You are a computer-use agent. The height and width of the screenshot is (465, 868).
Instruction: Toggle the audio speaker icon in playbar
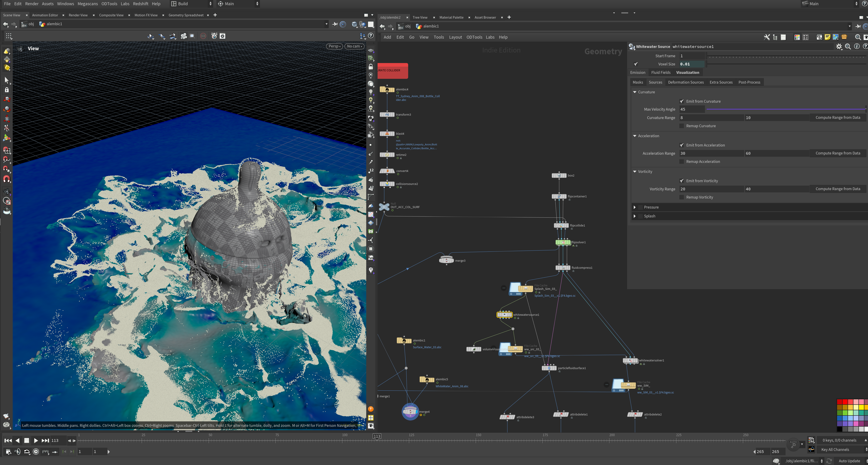pyautogui.click(x=17, y=452)
